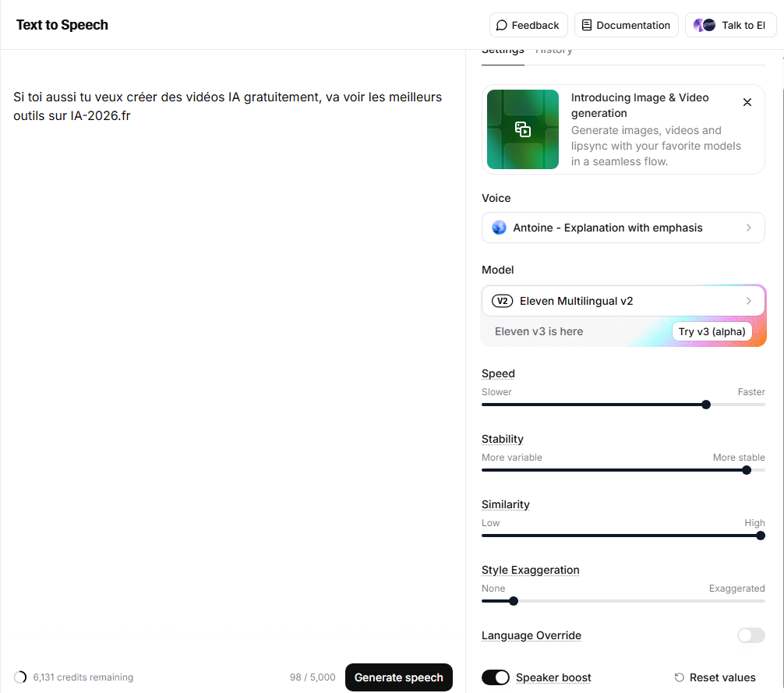
Task: Disable the Speaker boost toggle
Action: (x=496, y=677)
